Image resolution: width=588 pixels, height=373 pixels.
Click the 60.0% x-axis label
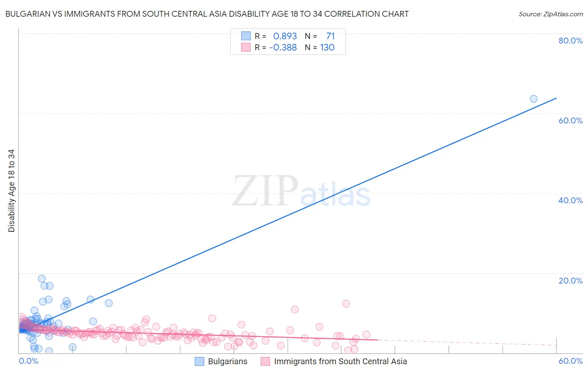click(x=570, y=361)
